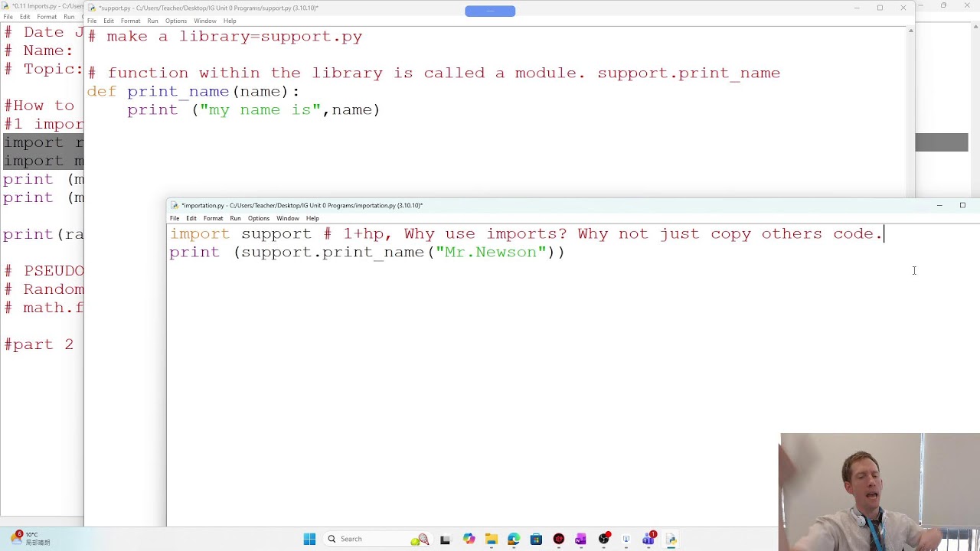The height and width of the screenshot is (551, 980).
Task: Click the Python icon in importation.py title bar
Action: coord(175,205)
